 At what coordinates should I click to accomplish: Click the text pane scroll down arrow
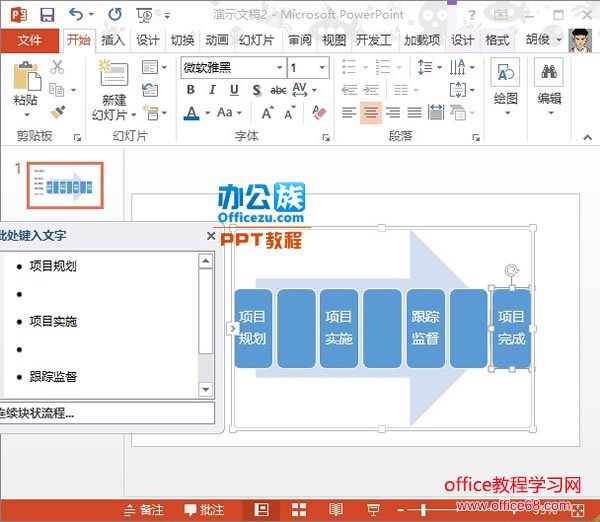[x=205, y=390]
